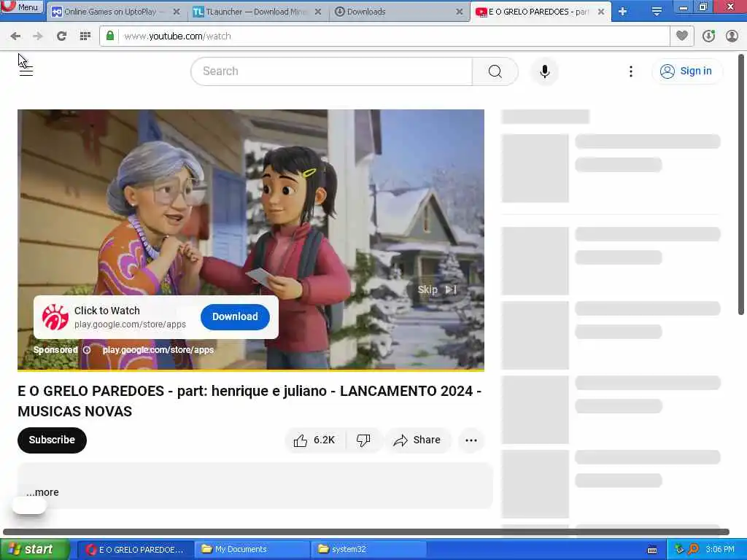
Task: Close the E O GRELO PAREDOES tab
Action: [601, 12]
